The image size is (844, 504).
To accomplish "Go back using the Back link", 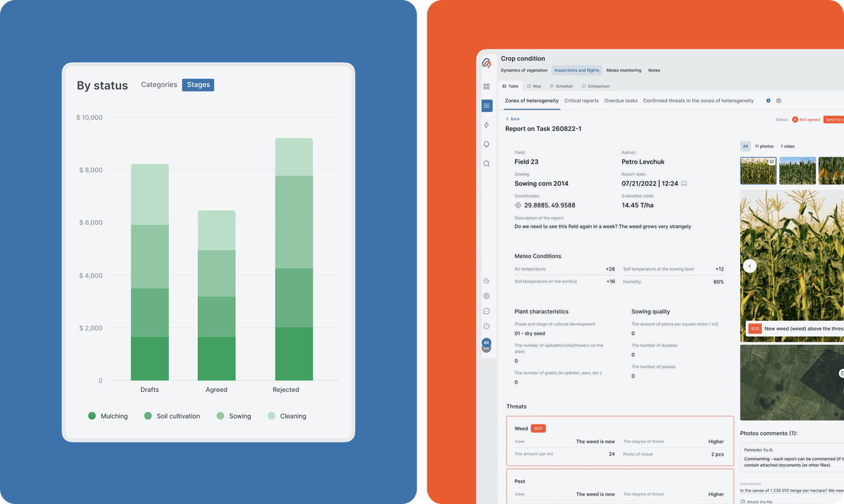I will click(x=512, y=119).
